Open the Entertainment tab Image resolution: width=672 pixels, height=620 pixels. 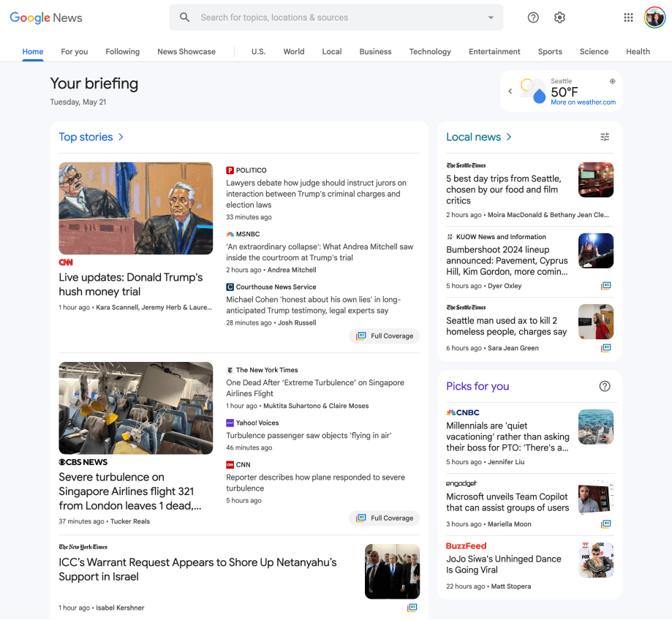[494, 51]
